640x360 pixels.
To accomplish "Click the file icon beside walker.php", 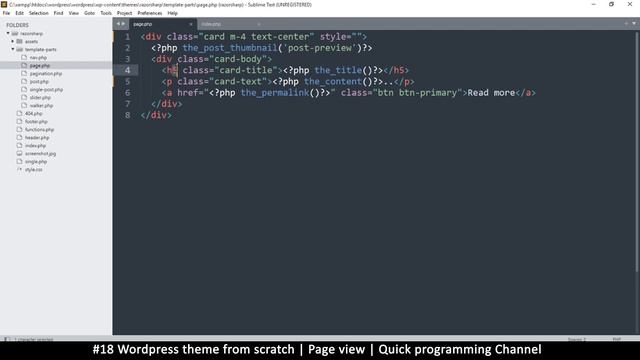I will click(24, 105).
